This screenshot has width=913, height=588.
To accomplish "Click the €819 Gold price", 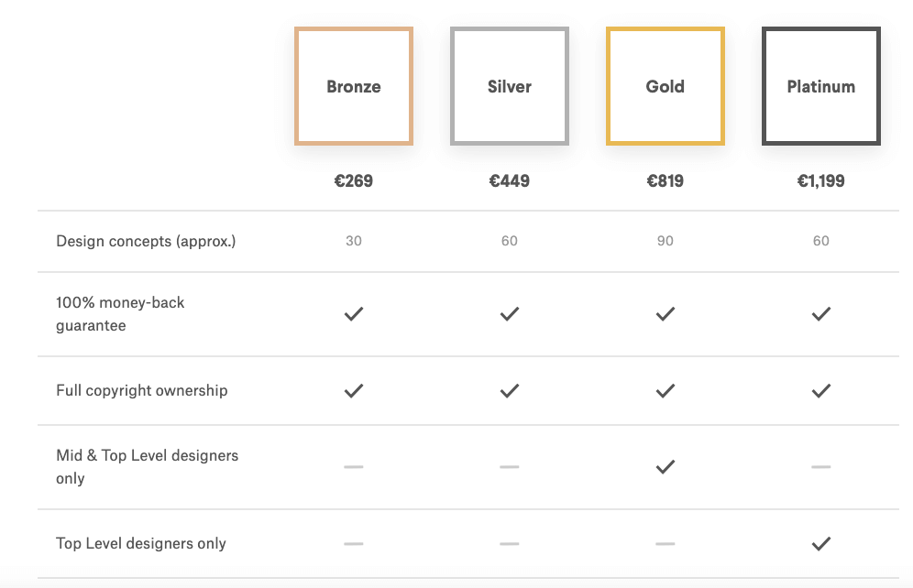I will pos(665,180).
